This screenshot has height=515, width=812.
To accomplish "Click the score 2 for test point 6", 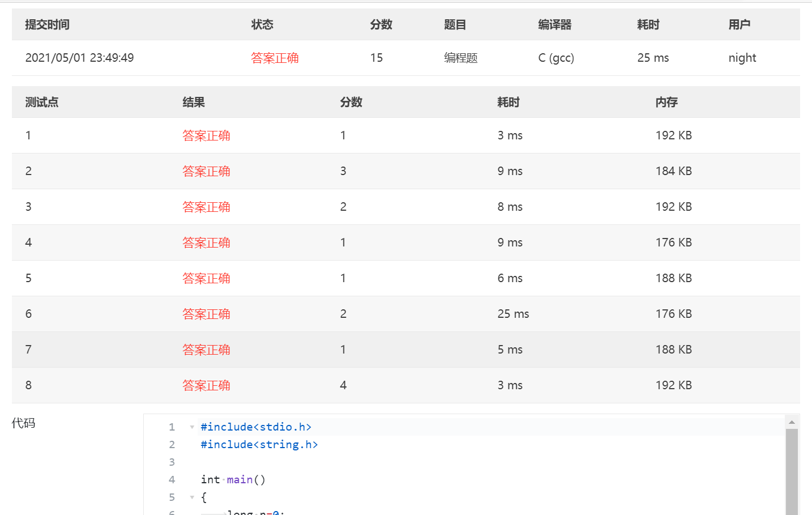I will 343,314.
